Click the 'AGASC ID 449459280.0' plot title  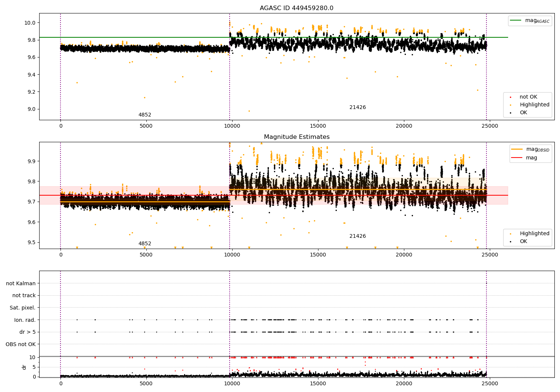296,8
